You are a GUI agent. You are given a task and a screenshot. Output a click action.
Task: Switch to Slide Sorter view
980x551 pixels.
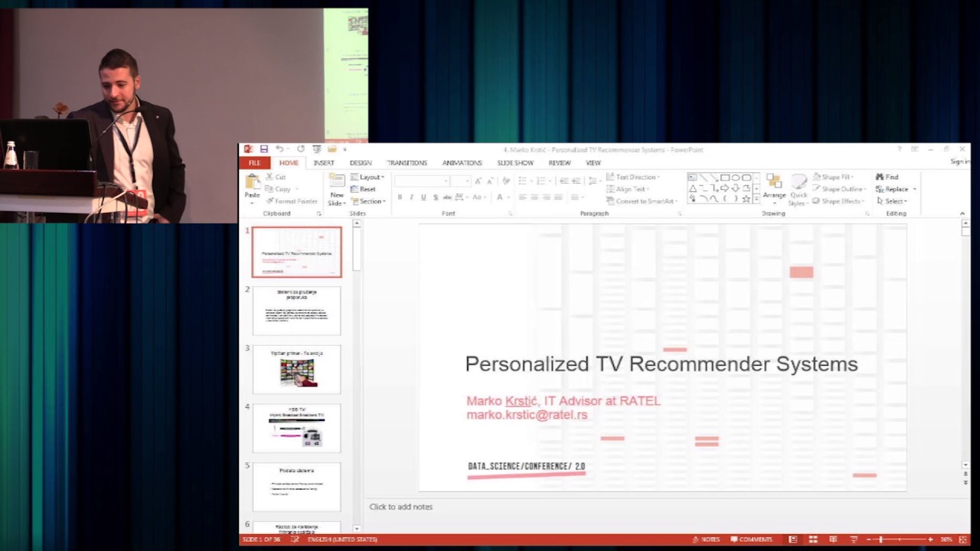[x=813, y=540]
